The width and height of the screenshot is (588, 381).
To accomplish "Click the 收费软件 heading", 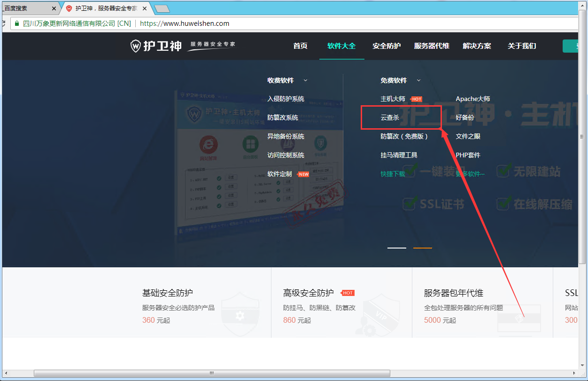I will [x=280, y=80].
